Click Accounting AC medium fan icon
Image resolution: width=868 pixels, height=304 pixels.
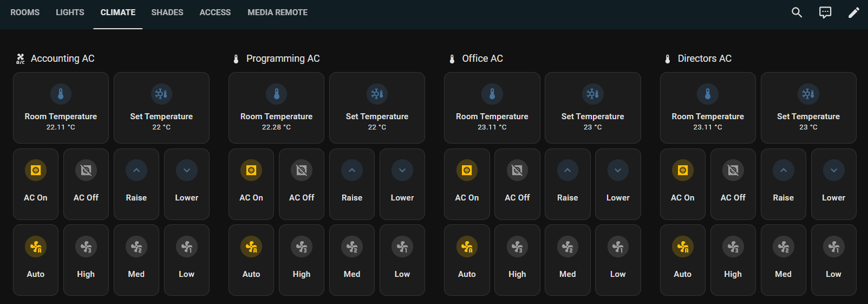(x=136, y=247)
